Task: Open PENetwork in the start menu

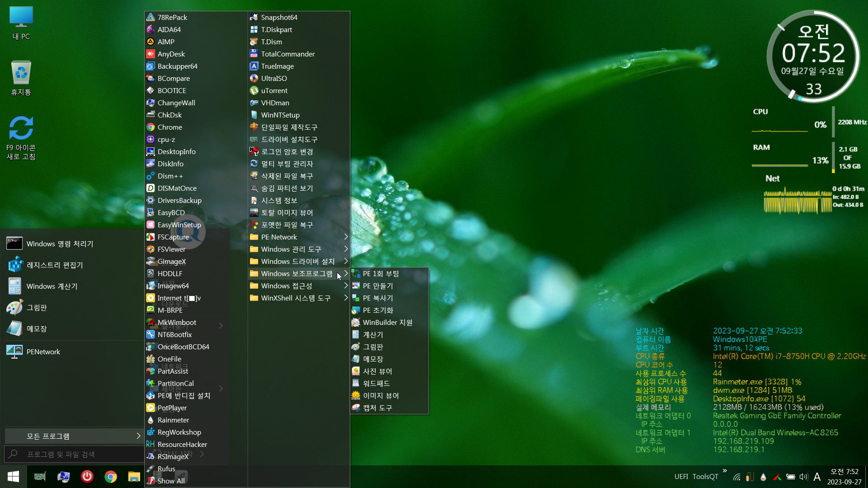Action: tap(74, 352)
